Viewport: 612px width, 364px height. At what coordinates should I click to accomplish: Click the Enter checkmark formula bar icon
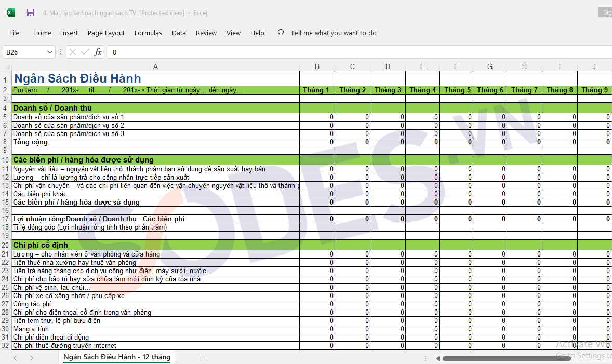85,52
